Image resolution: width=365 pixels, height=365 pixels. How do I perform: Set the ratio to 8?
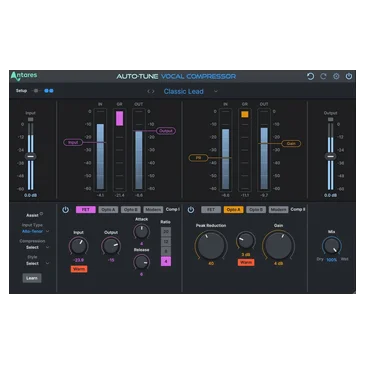pos(166,252)
